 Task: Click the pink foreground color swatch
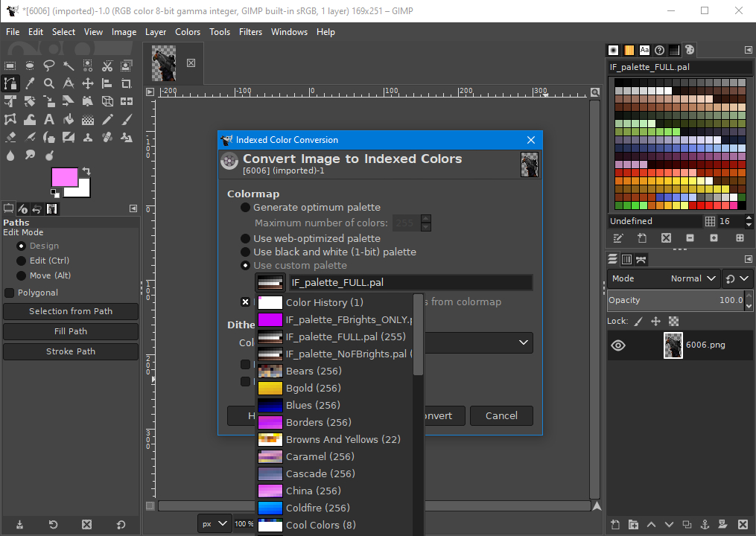click(65, 177)
